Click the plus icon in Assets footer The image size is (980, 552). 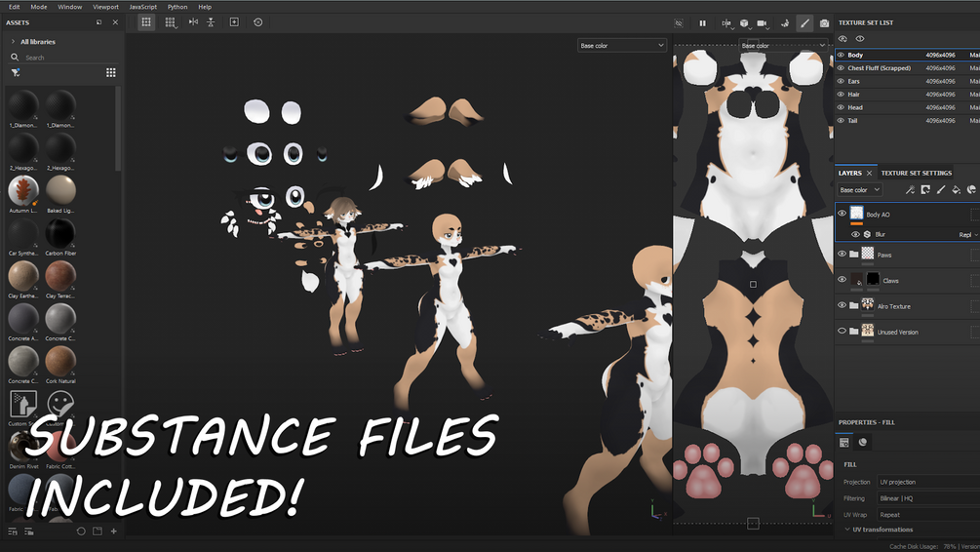(114, 532)
